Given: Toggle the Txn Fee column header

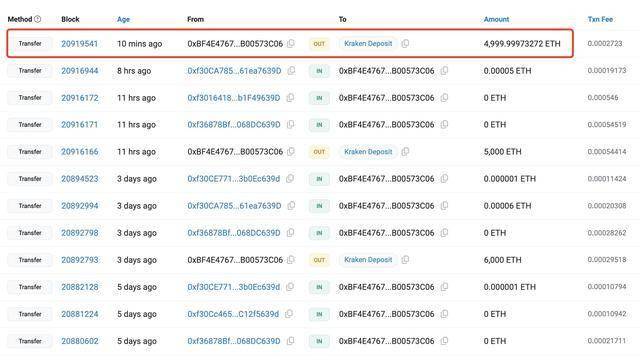Looking at the screenshot, I should [600, 19].
